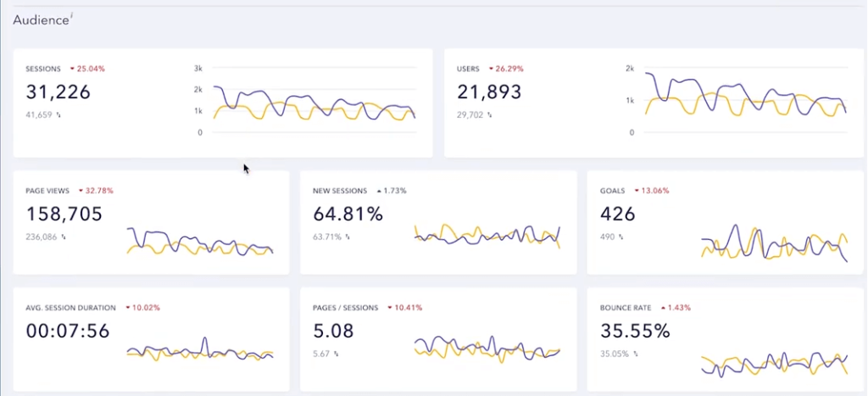Screen dimensions: 868x396
Task: Click the Goals sparkline chart
Action: click(775, 243)
